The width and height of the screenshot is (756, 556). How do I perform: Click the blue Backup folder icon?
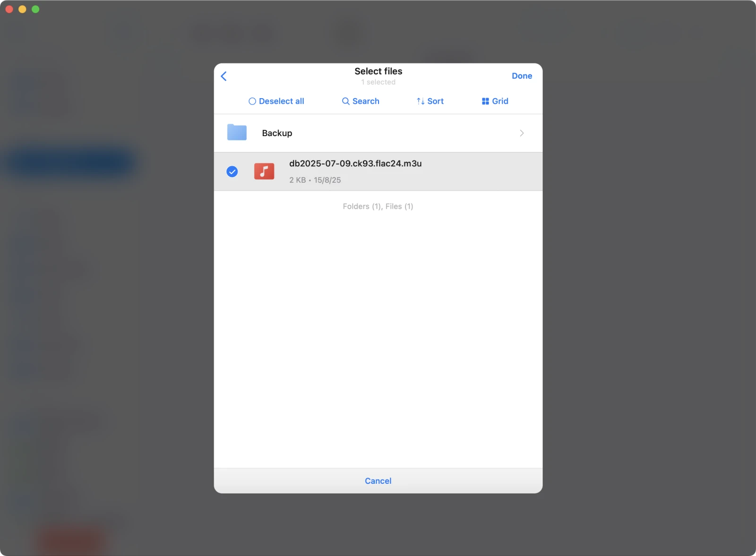[x=237, y=133]
